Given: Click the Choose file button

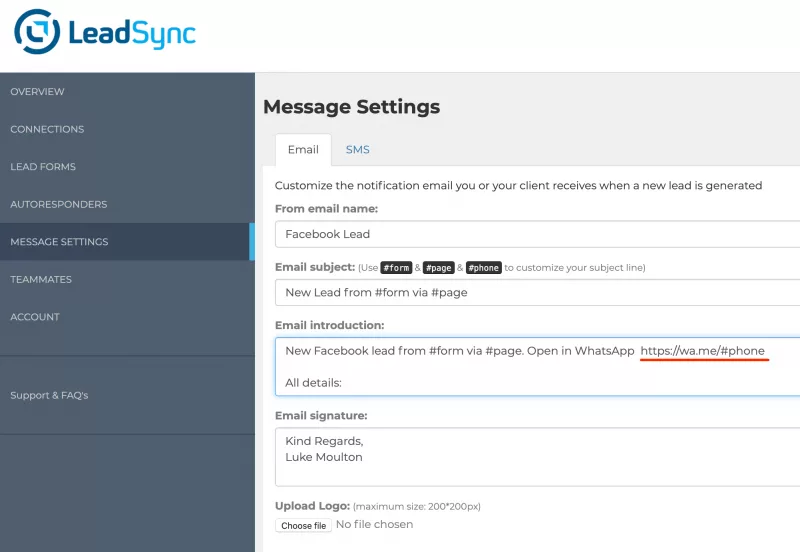Looking at the screenshot, I should click(304, 525).
